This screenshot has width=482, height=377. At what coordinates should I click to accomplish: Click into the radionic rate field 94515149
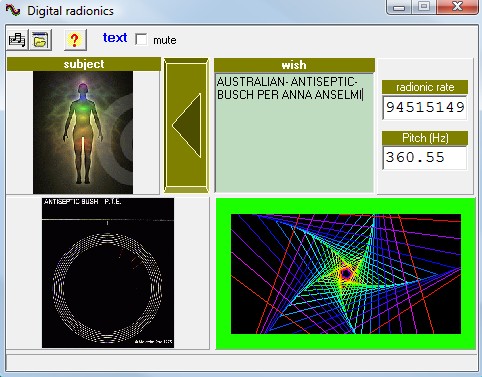425,107
